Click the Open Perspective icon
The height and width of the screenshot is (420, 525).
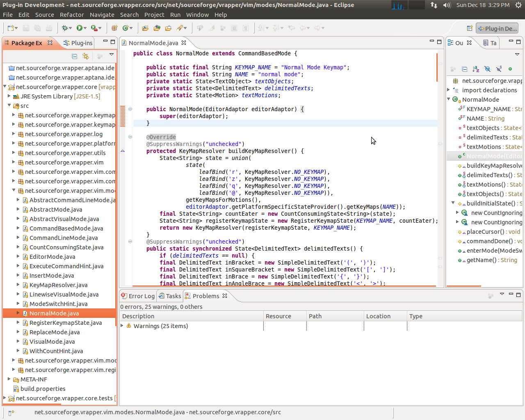[x=470, y=28]
